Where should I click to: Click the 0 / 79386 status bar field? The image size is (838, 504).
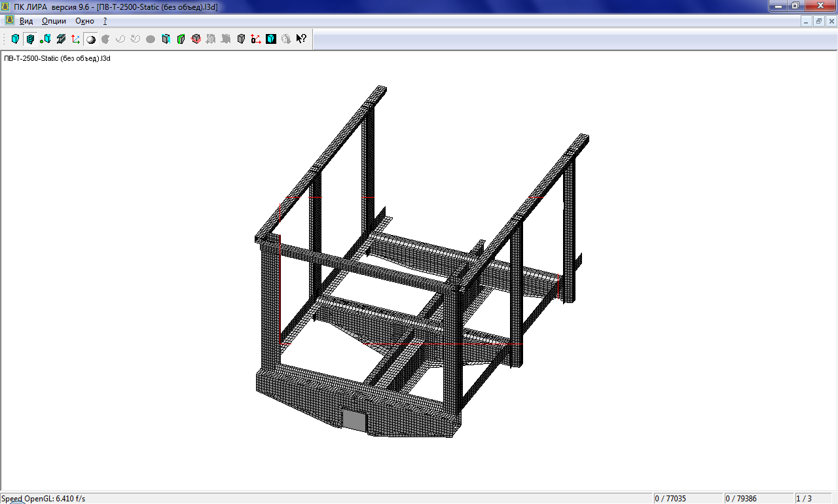click(x=757, y=499)
